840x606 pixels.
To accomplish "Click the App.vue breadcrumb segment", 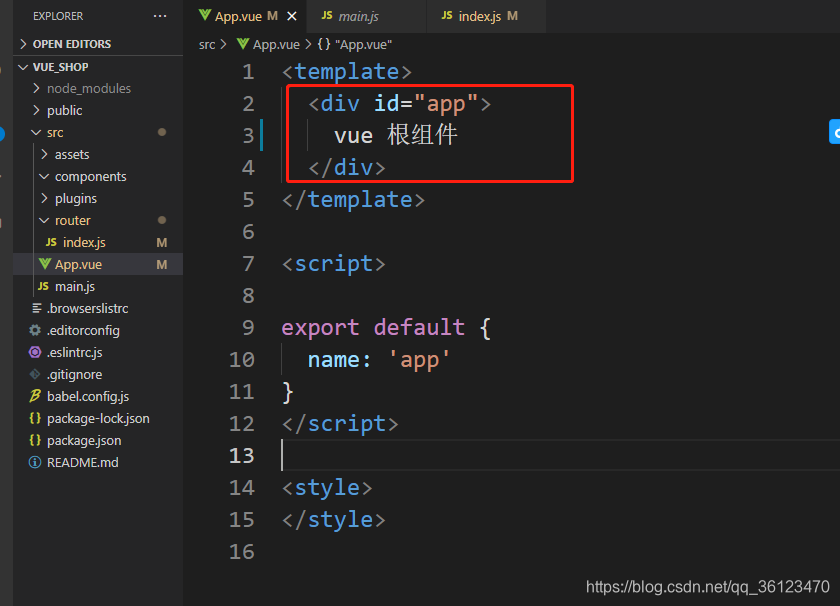I will (x=276, y=44).
